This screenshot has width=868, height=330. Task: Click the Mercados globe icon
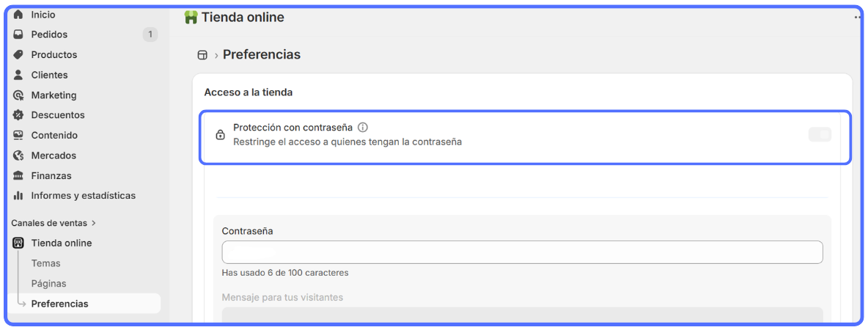click(x=19, y=155)
